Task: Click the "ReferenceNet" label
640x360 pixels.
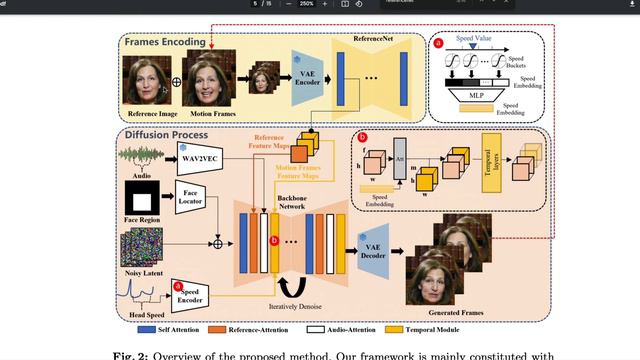Action: [373, 38]
